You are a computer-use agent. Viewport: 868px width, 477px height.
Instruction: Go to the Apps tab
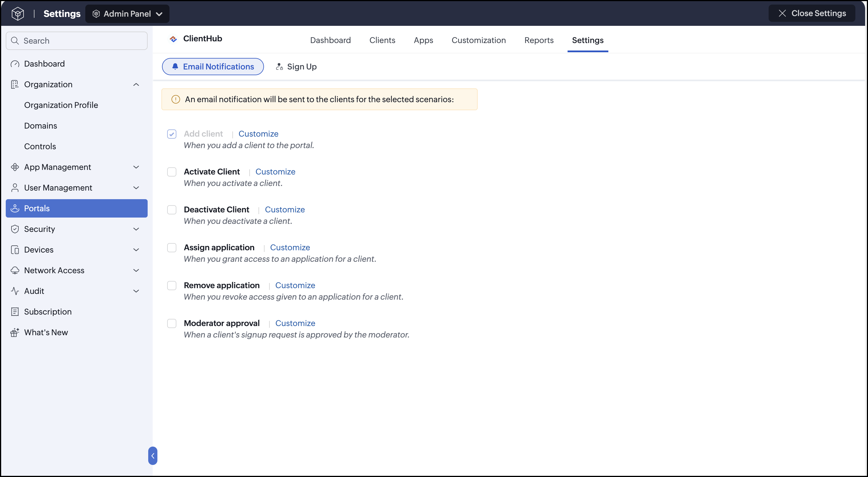[423, 40]
